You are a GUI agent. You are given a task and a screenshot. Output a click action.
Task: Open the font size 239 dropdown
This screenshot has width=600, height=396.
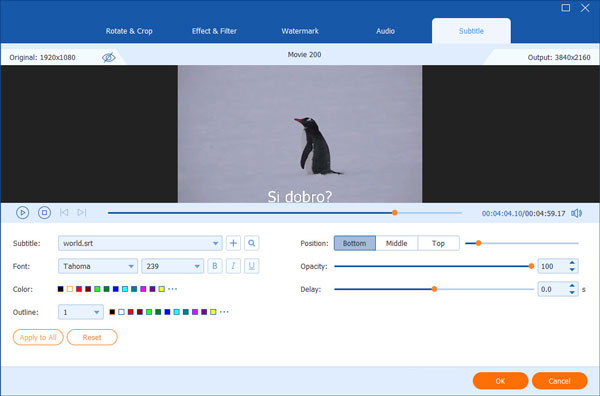tap(172, 266)
